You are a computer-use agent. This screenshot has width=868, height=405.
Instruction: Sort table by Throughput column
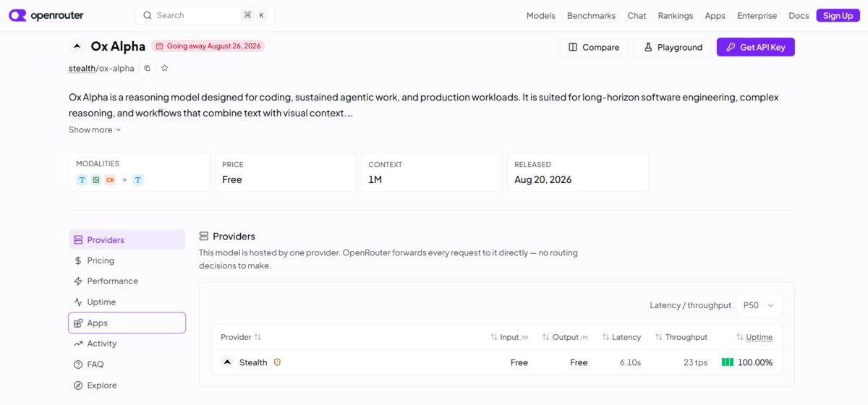[x=681, y=337]
